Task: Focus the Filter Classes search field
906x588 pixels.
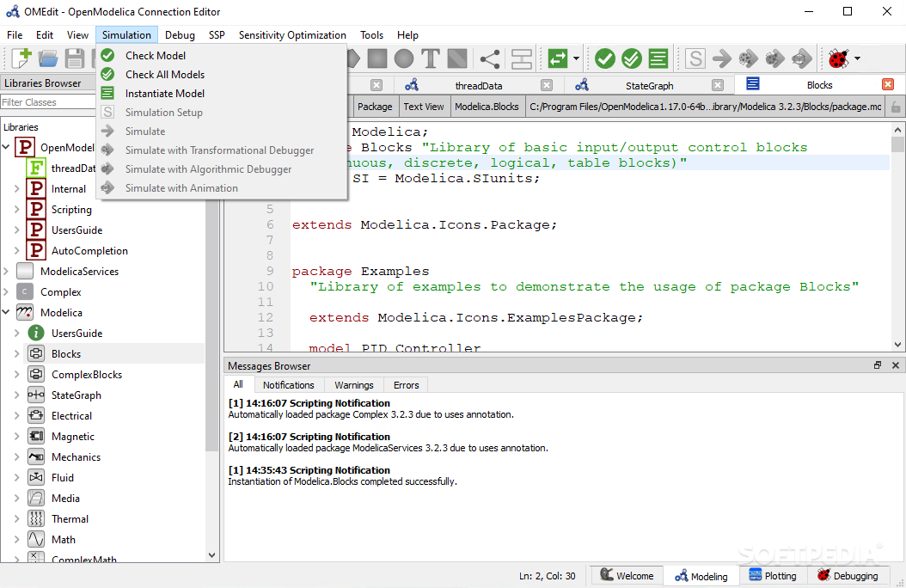Action: click(x=48, y=102)
